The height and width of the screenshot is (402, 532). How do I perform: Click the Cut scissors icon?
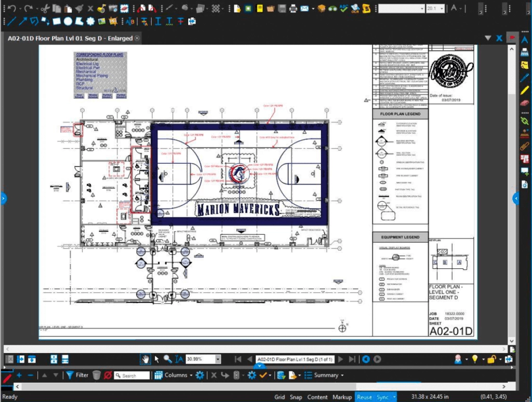click(x=46, y=8)
